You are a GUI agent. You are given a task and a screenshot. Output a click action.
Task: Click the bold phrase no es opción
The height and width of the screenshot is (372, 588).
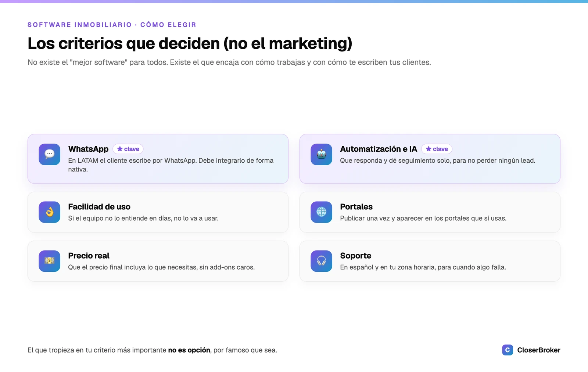[189, 350]
